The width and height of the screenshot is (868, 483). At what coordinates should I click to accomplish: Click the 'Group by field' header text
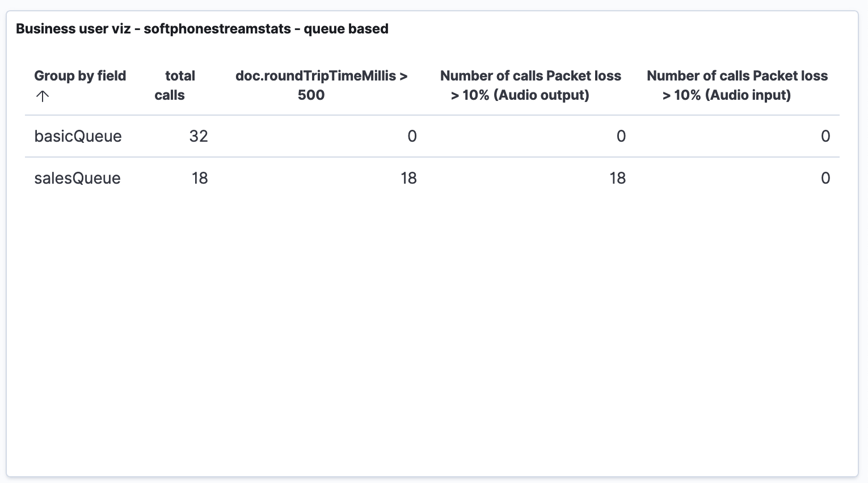point(80,76)
